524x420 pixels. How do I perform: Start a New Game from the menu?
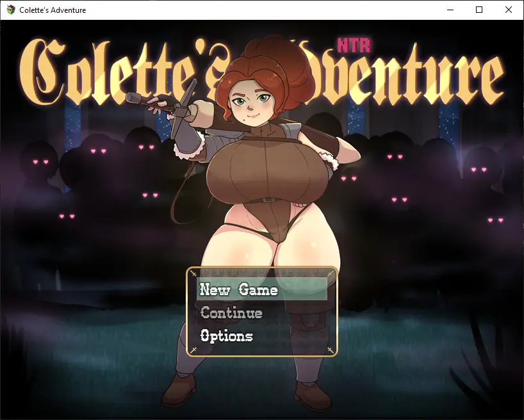tap(261, 289)
